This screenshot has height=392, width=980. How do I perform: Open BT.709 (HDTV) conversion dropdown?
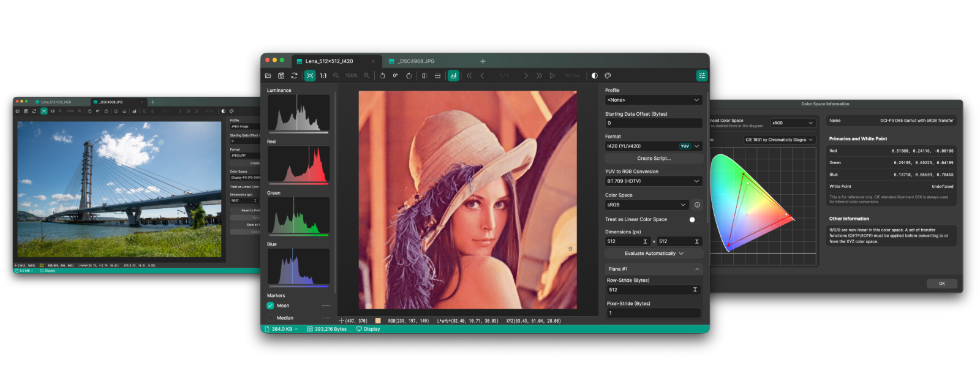654,181
